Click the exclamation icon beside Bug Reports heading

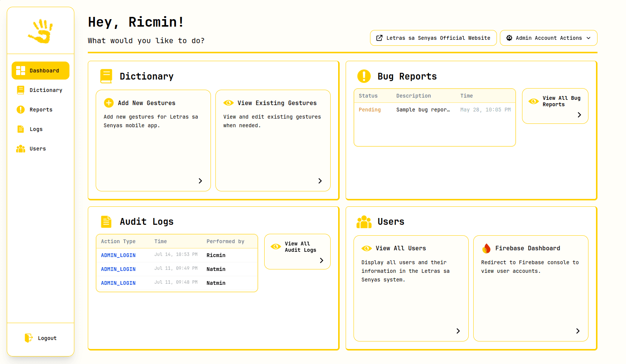pyautogui.click(x=364, y=76)
